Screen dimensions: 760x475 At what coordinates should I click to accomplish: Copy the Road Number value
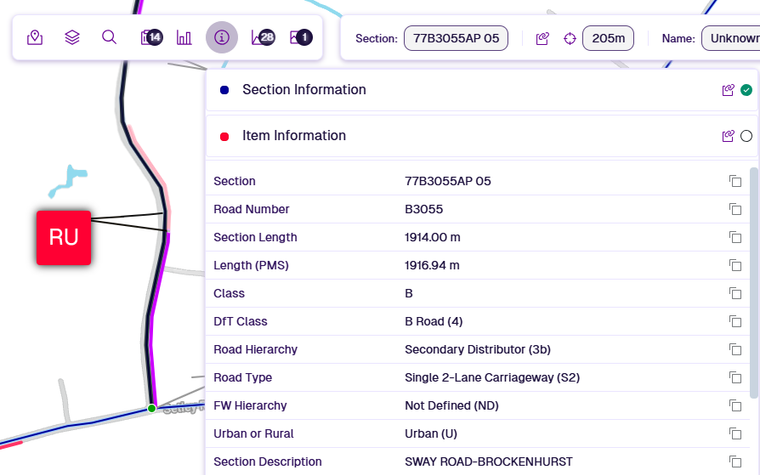click(x=735, y=209)
